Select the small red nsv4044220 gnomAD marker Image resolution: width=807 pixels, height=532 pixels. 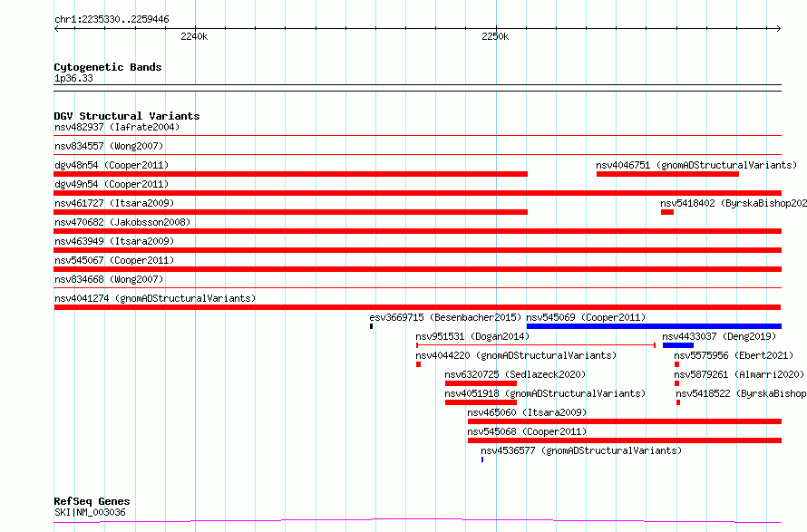418,364
